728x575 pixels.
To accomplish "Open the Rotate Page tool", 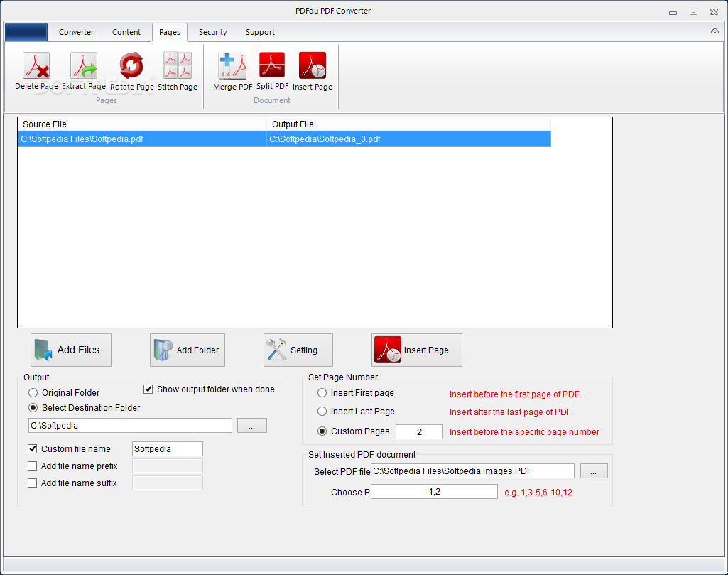I will [x=132, y=71].
